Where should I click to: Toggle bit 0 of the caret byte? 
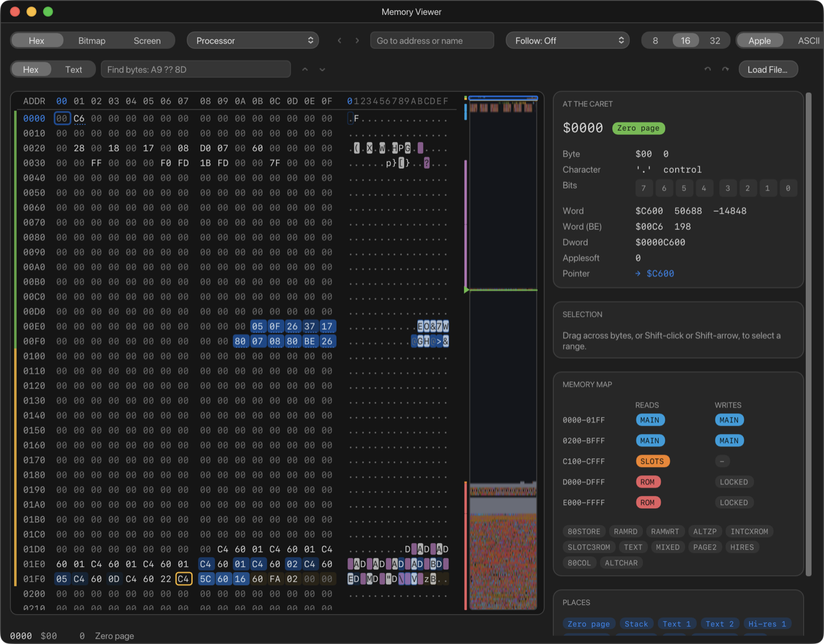788,188
